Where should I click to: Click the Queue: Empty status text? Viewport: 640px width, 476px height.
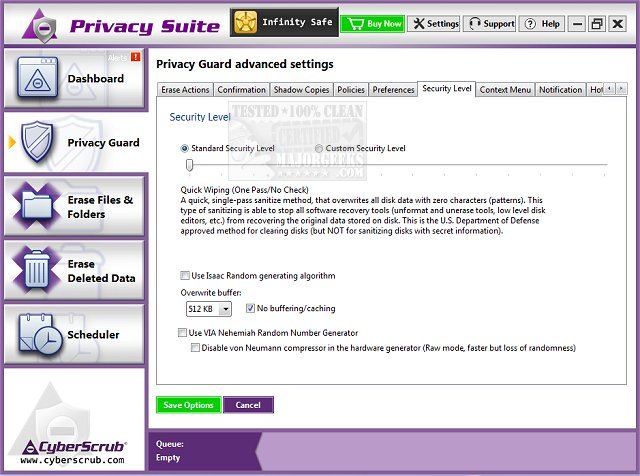coord(170,451)
